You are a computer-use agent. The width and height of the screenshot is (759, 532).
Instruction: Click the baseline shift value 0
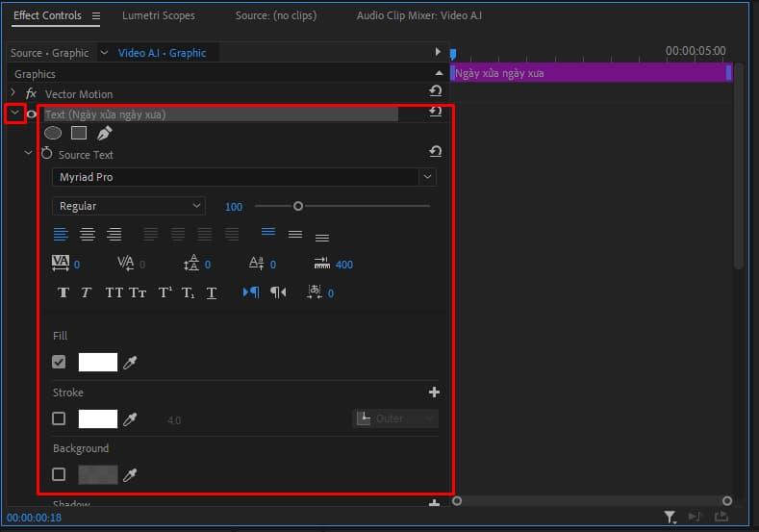coord(273,265)
